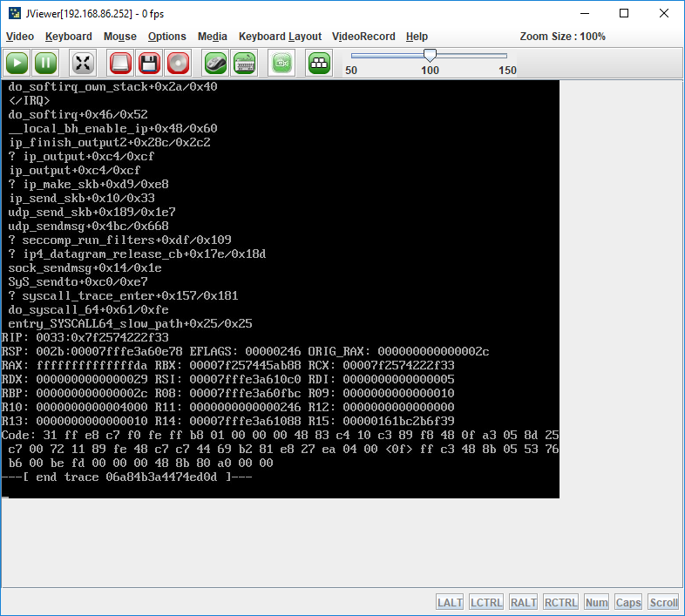Open the Help menu

(417, 37)
